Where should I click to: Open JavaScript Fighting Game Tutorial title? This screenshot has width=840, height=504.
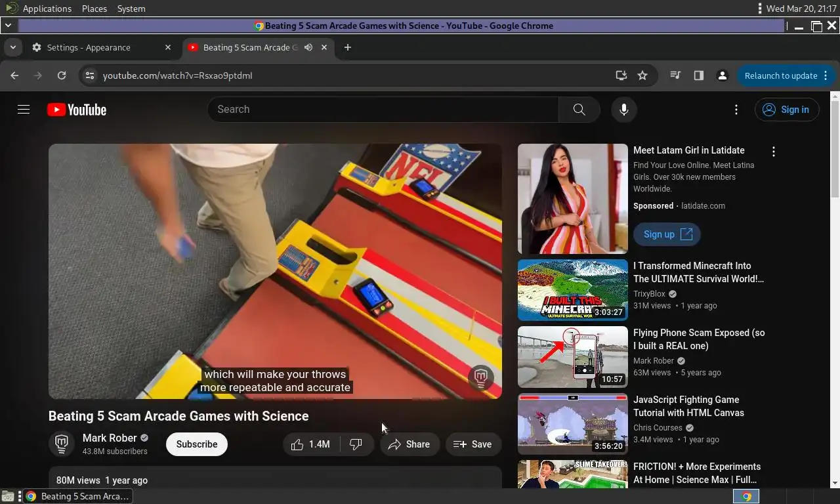click(x=688, y=406)
